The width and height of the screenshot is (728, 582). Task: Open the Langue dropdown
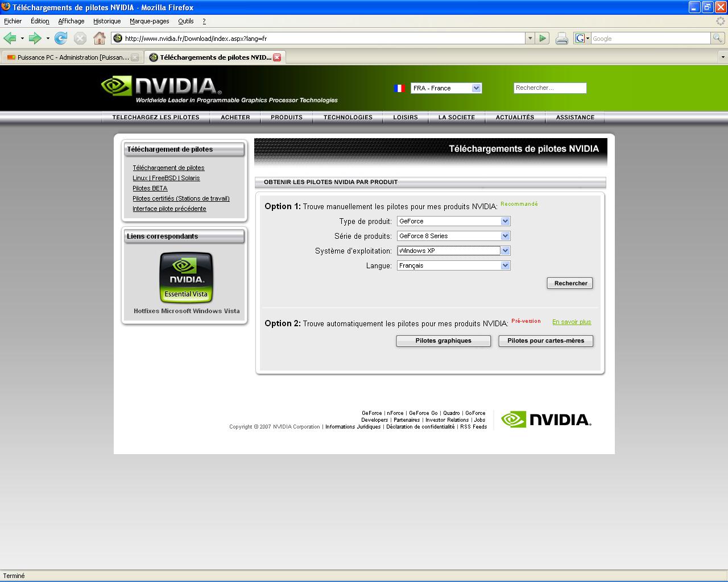(x=453, y=265)
